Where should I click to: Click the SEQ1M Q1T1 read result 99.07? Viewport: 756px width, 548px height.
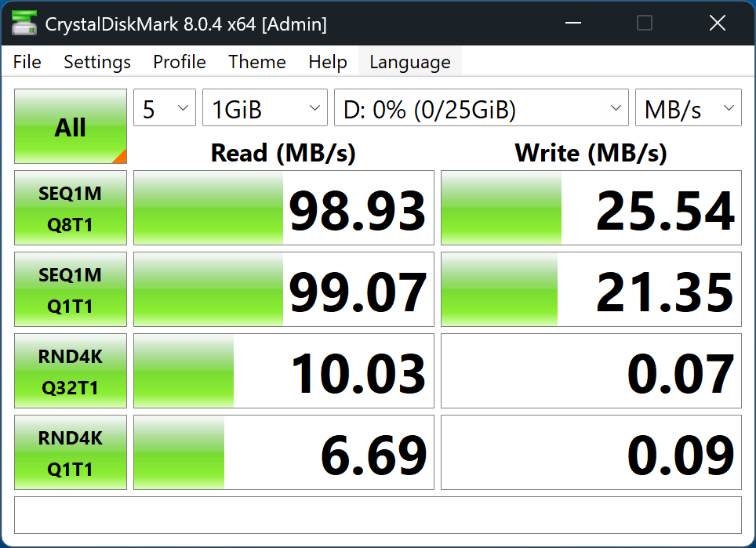(284, 289)
